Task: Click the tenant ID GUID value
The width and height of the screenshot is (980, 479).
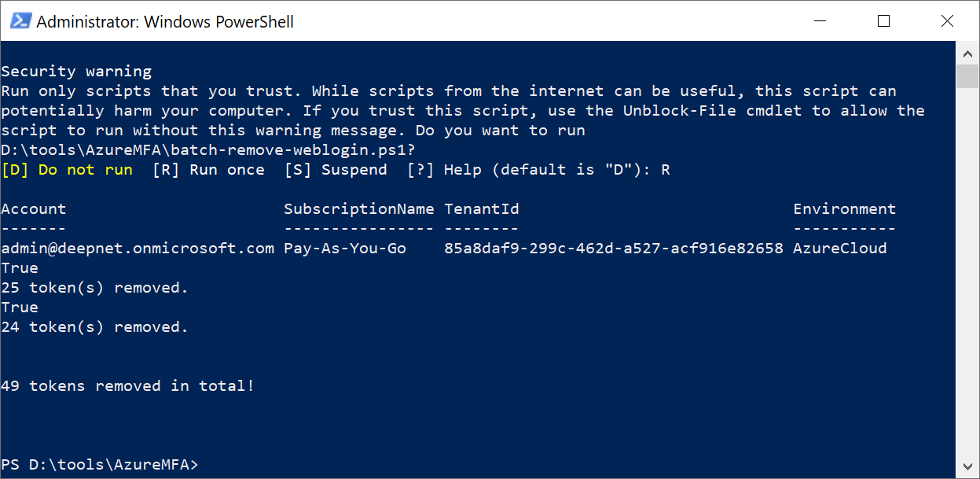Action: tap(614, 249)
